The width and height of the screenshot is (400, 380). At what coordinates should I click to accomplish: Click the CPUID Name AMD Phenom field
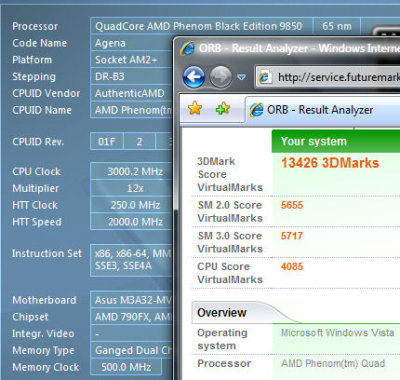click(x=132, y=110)
